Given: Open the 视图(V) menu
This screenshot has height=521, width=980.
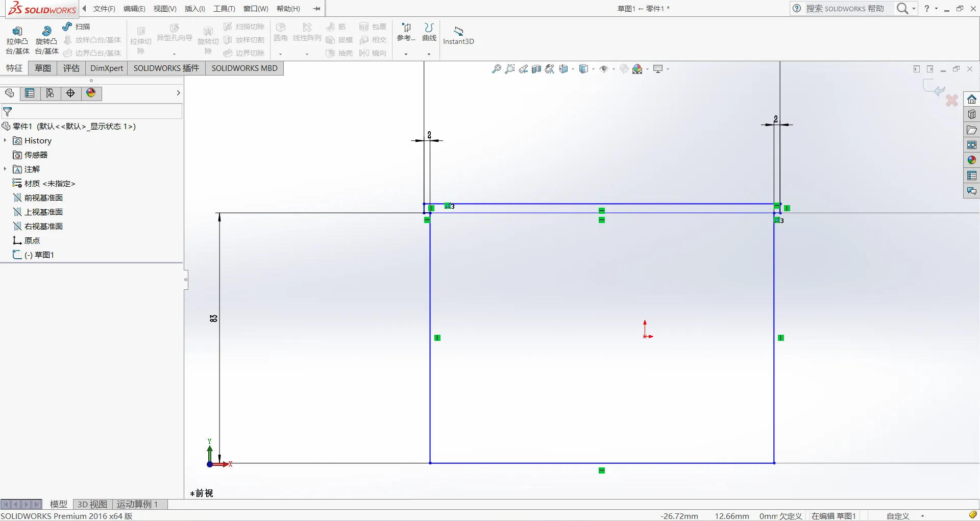Looking at the screenshot, I should (x=165, y=9).
